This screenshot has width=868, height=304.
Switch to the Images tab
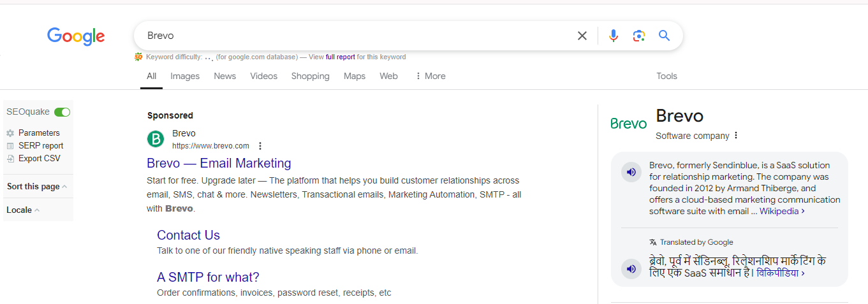click(184, 76)
